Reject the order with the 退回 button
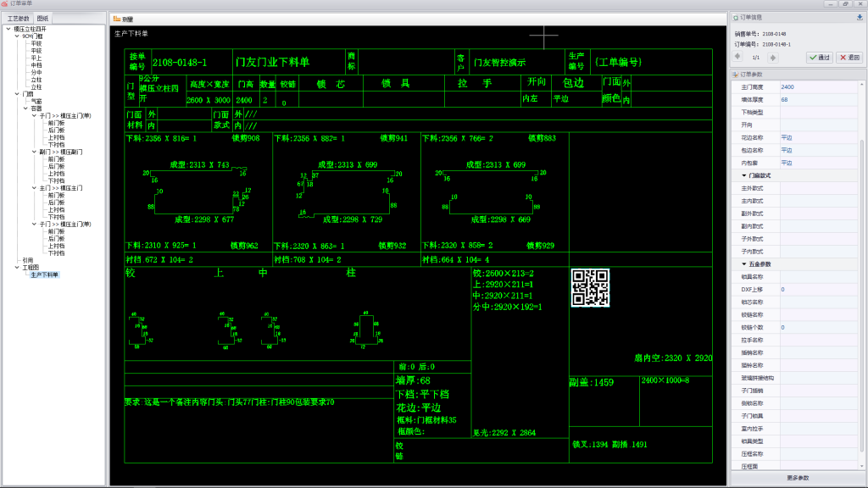Screen dimensions: 868x488 tap(849, 57)
